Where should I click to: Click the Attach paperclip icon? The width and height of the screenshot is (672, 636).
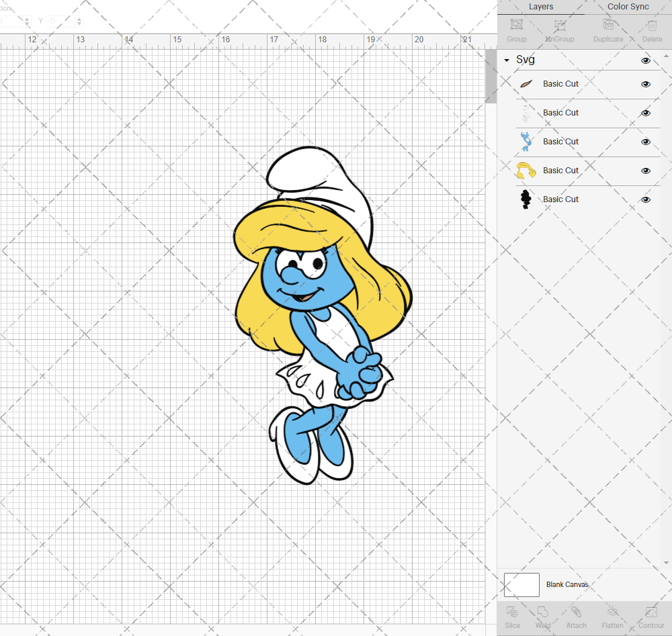pos(576,612)
